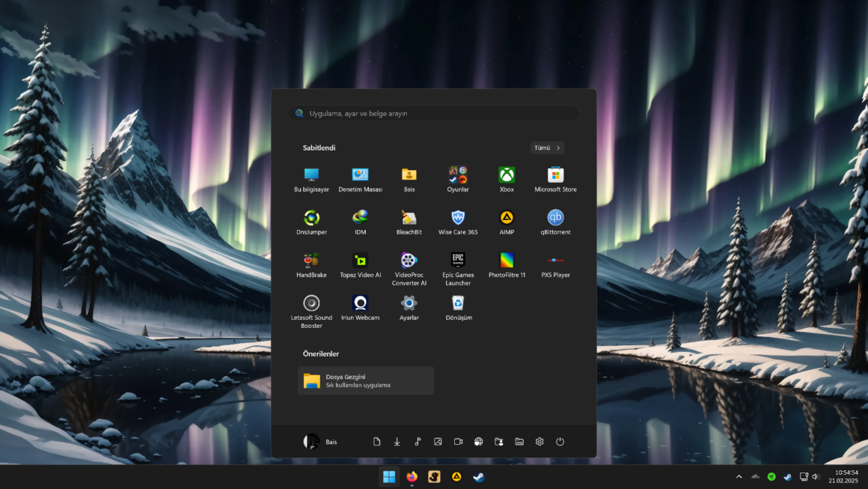This screenshot has width=868, height=489.
Task: Open Dosya Gezgini recommended item
Action: [x=365, y=380]
